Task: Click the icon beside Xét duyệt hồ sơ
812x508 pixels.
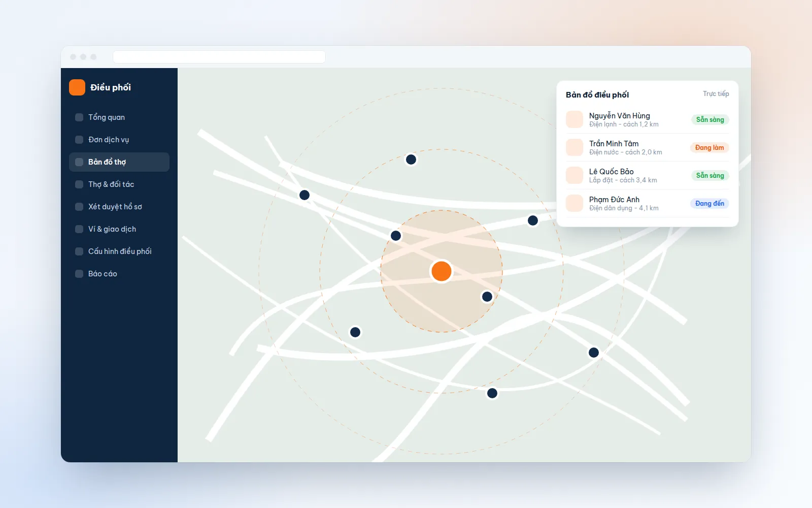Action: (x=79, y=207)
